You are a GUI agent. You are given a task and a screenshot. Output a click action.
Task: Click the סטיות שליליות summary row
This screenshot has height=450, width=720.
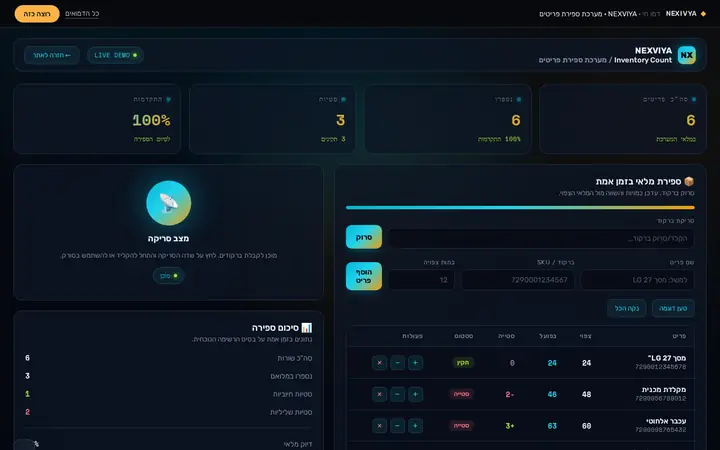169,412
